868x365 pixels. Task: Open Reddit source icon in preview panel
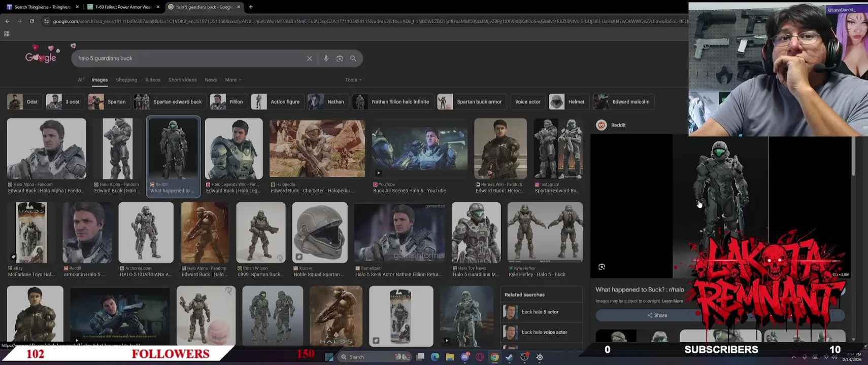(602, 125)
